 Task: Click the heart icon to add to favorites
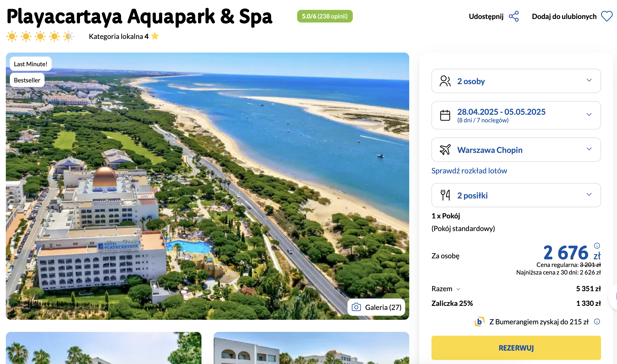coord(607,16)
